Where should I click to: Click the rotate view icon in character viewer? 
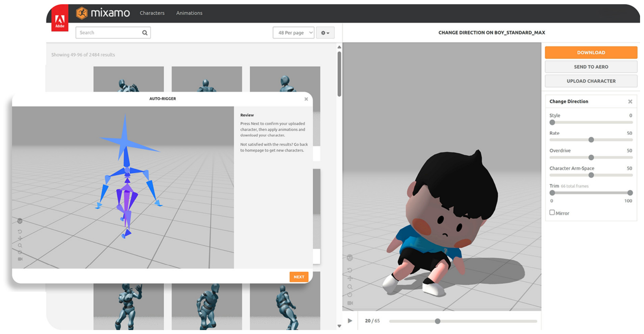coord(350,270)
